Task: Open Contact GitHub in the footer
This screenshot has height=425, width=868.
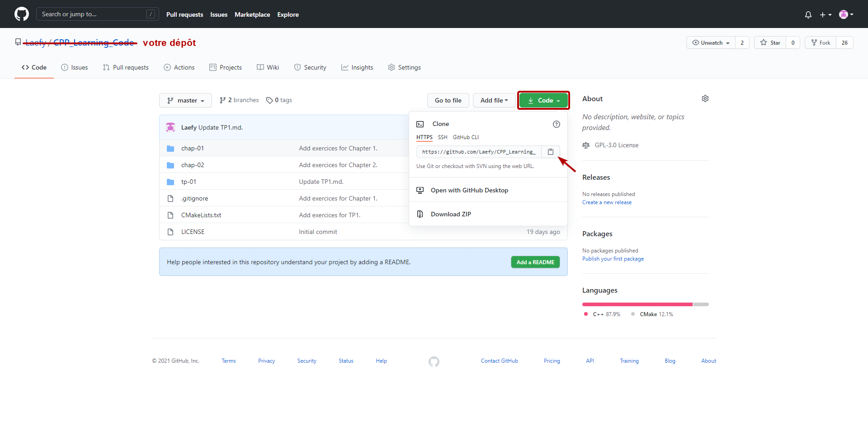Action: pos(500,361)
